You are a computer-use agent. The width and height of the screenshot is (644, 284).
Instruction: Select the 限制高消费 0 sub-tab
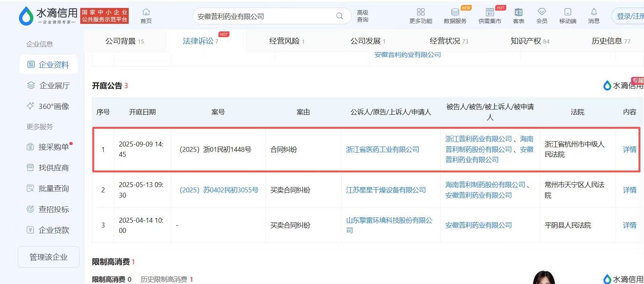[112, 279]
